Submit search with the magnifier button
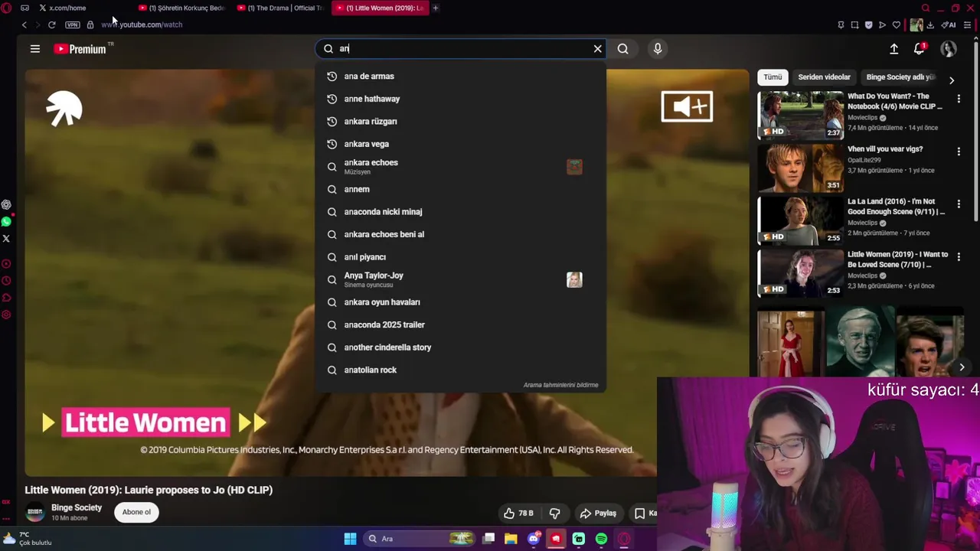Viewport: 980px width, 551px height. pyautogui.click(x=623, y=49)
